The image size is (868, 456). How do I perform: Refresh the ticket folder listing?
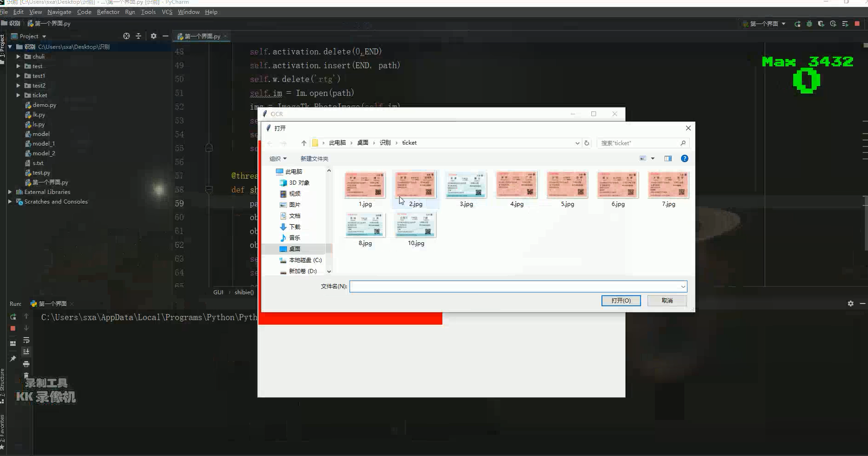pos(586,143)
